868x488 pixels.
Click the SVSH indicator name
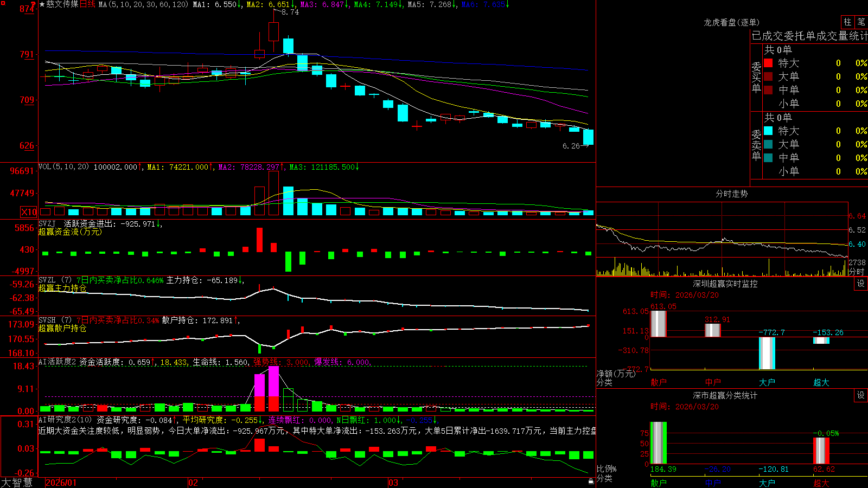point(47,320)
